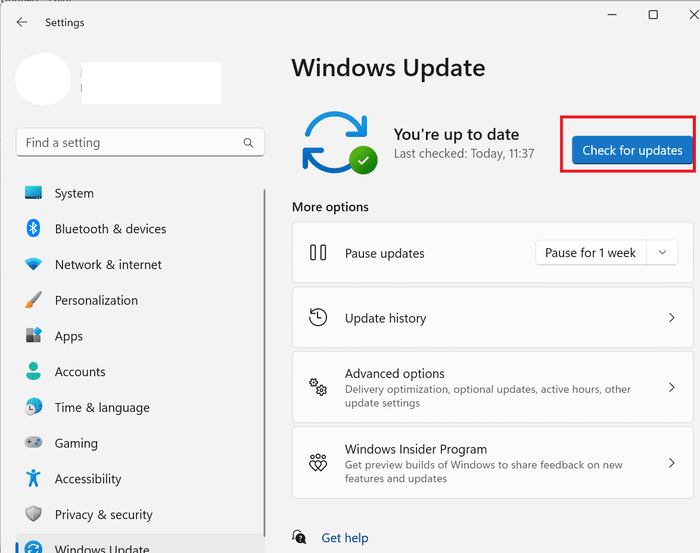The width and height of the screenshot is (700, 553).
Task: Click the Pause updates icon
Action: coord(318,253)
